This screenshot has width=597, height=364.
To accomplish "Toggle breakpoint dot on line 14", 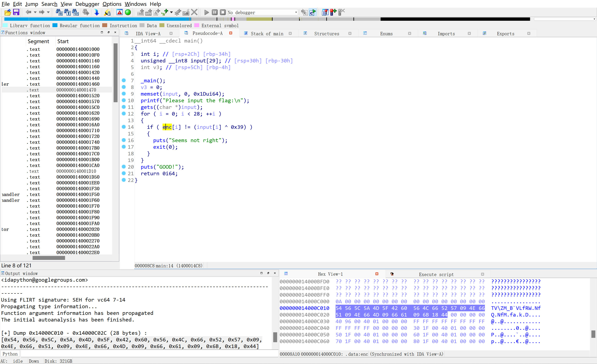I will pyautogui.click(x=124, y=127).
